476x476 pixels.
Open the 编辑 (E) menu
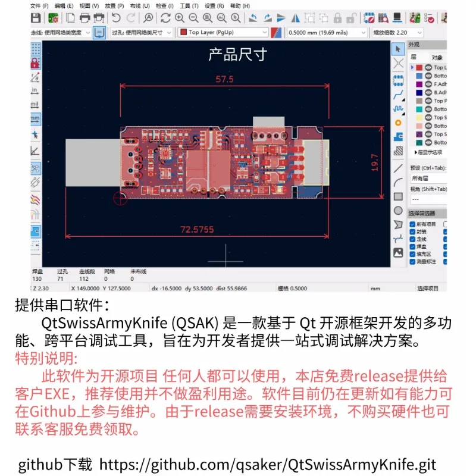(64, 6)
